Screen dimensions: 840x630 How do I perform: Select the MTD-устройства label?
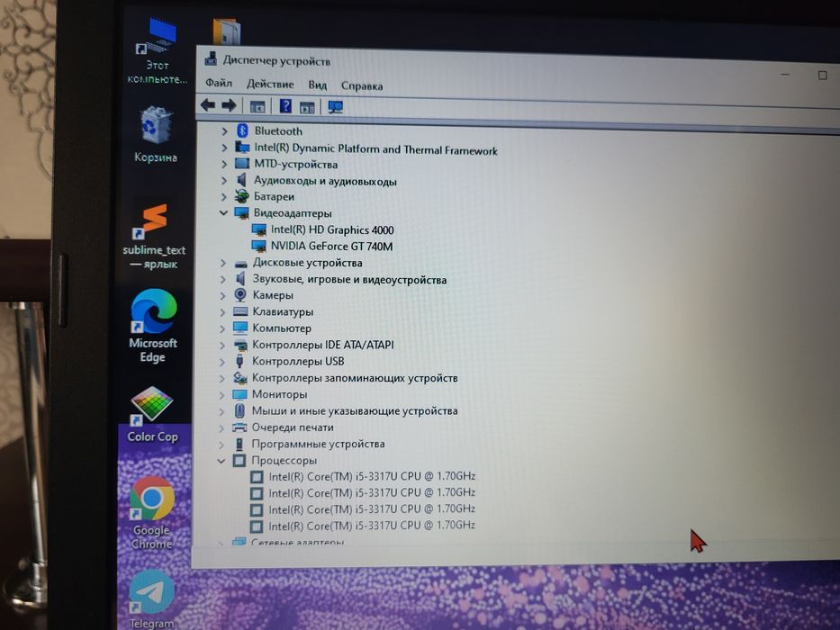[295, 165]
